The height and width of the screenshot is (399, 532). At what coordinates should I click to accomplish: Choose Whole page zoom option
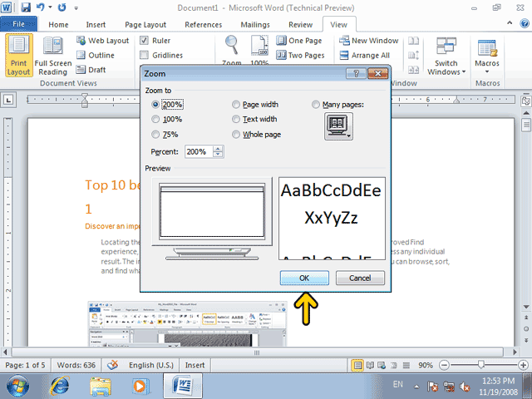click(x=236, y=135)
